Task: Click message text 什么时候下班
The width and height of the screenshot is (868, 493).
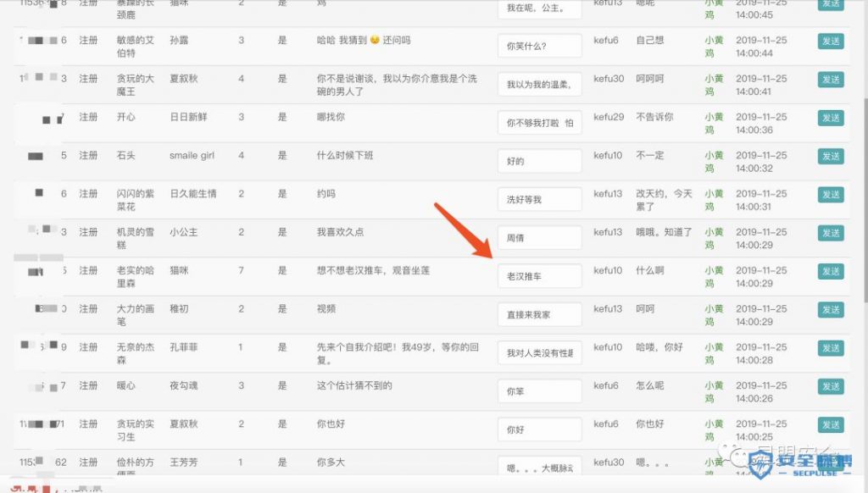Action: 345,156
